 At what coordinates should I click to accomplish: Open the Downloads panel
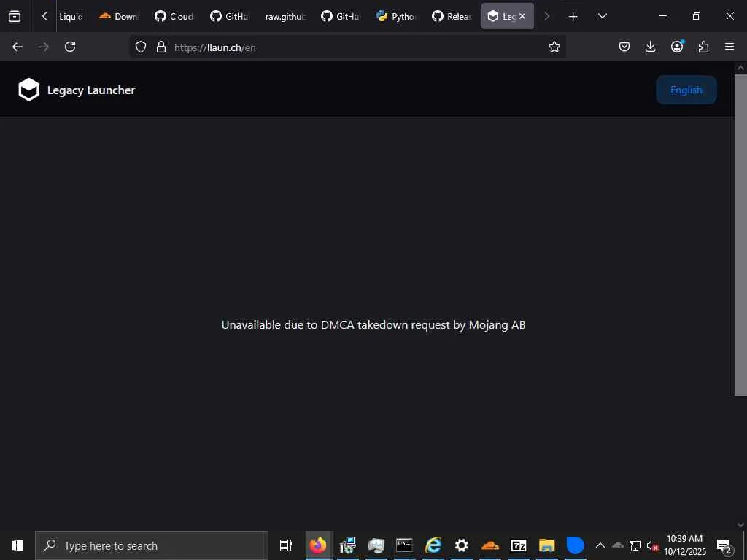pos(650,47)
